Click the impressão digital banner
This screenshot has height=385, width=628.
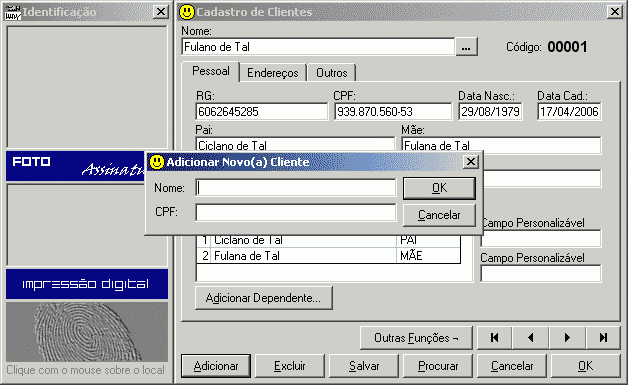(87, 284)
